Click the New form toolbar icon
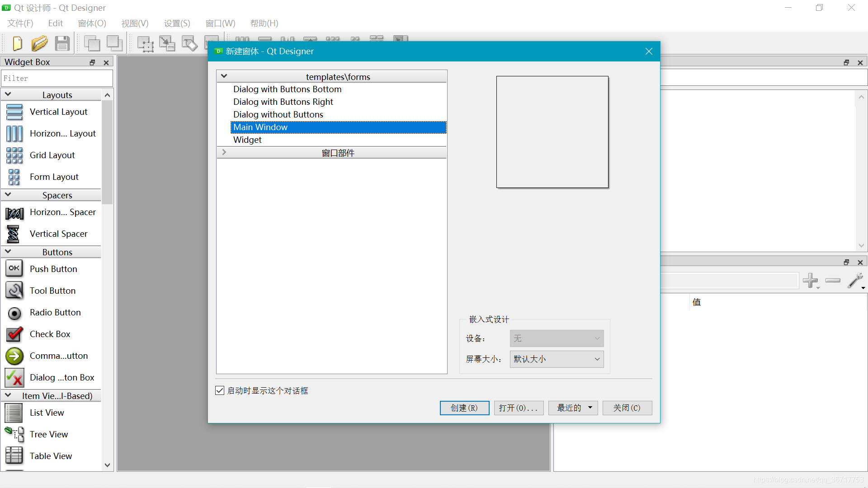The image size is (868, 488). (17, 43)
